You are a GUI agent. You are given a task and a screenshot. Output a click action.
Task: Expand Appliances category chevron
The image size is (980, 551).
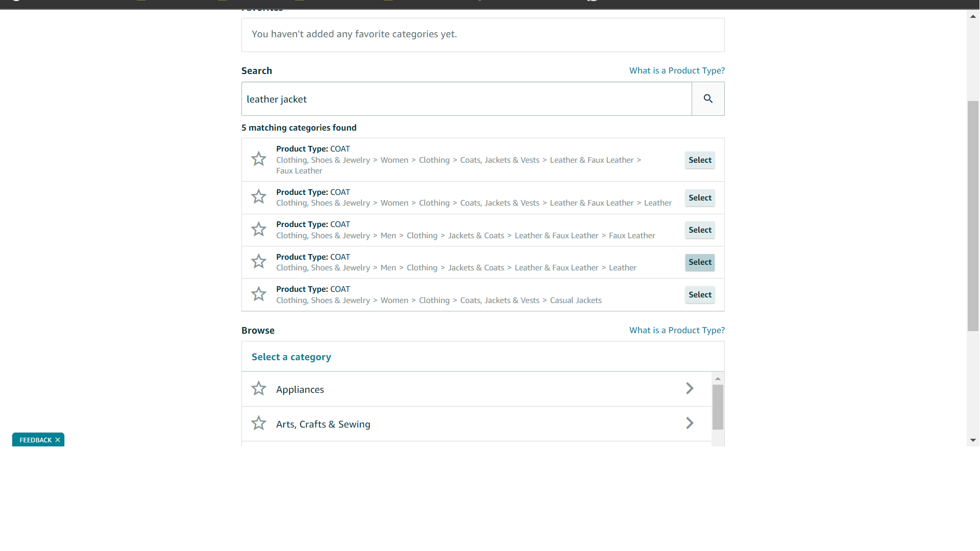[x=690, y=389]
